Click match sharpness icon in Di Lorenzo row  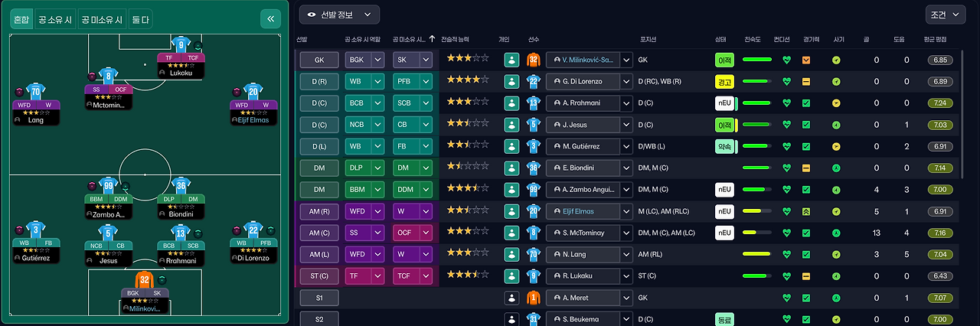pos(806,81)
